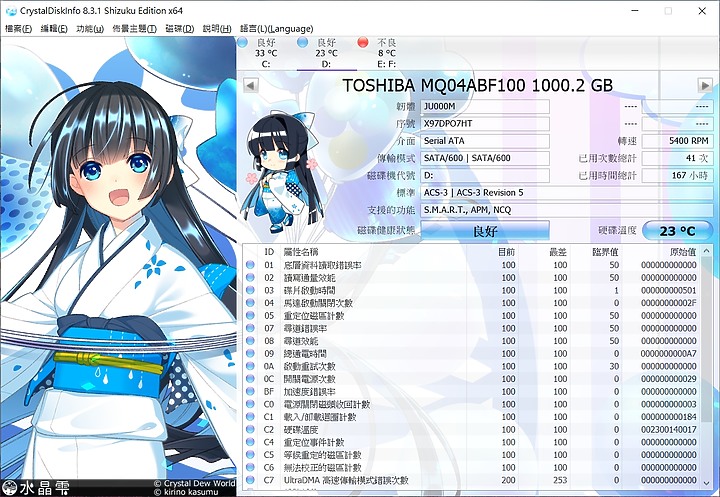Click raw value 0000000000A7
The height and width of the screenshot is (497, 720).
tap(669, 354)
